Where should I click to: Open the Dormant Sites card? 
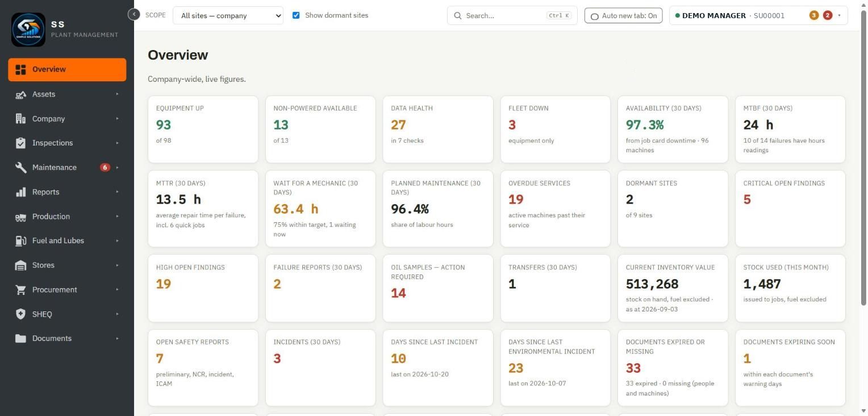[x=673, y=209]
